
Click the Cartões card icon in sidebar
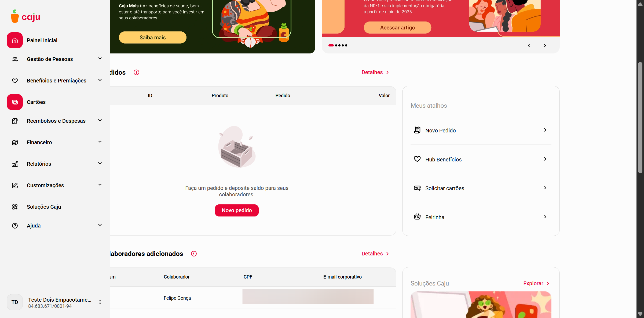click(x=15, y=102)
